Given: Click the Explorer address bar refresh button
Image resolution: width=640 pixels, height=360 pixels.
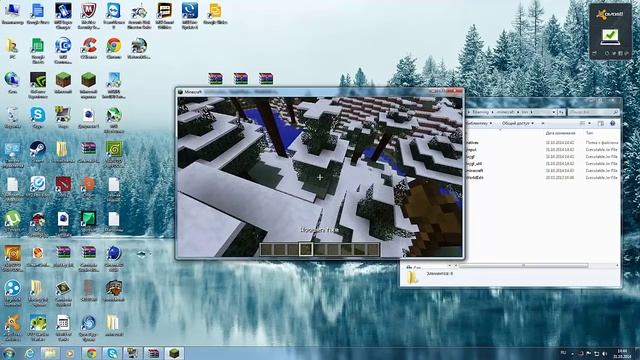Looking at the screenshot, I should (562, 112).
